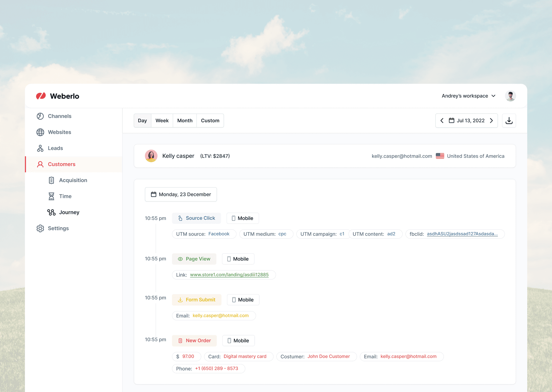Click the Websites globe icon

[x=40, y=132]
